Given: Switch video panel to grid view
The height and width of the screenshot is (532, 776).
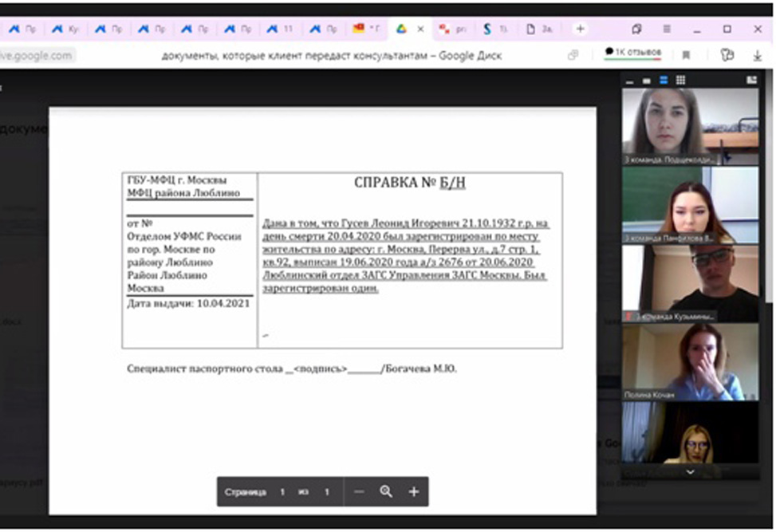Looking at the screenshot, I should pos(680,80).
